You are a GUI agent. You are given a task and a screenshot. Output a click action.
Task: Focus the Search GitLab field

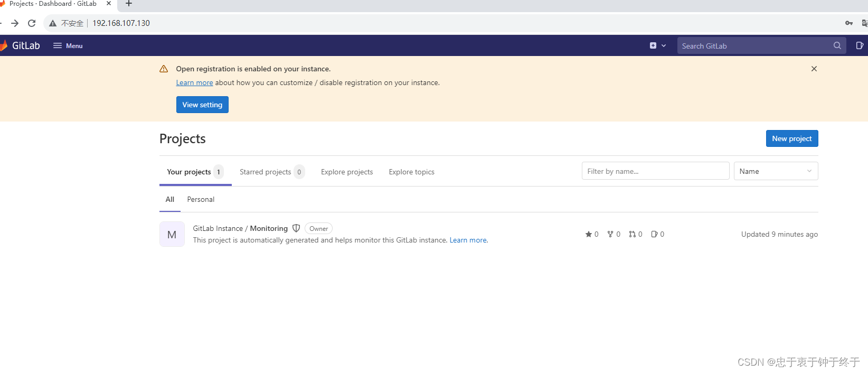(761, 45)
